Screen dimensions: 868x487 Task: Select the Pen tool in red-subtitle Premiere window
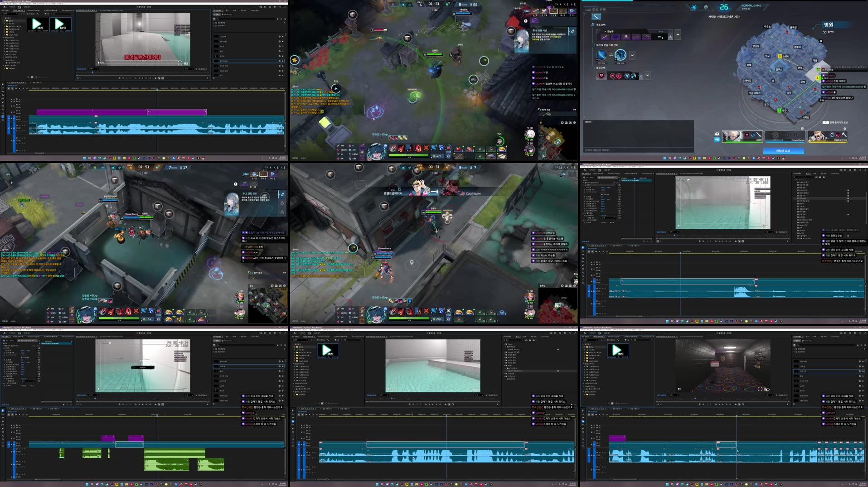click(x=3, y=102)
